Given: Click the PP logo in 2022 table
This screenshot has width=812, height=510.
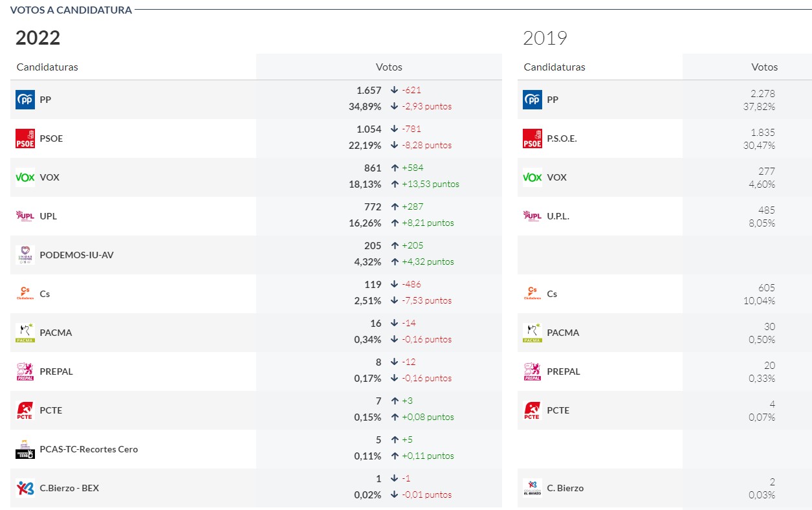Looking at the screenshot, I should click(25, 100).
